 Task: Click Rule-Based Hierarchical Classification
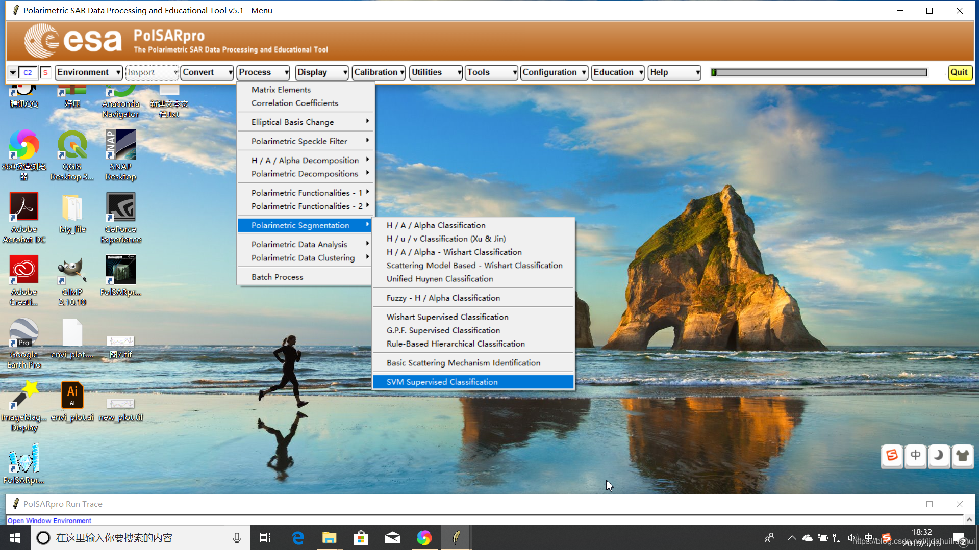coord(456,343)
